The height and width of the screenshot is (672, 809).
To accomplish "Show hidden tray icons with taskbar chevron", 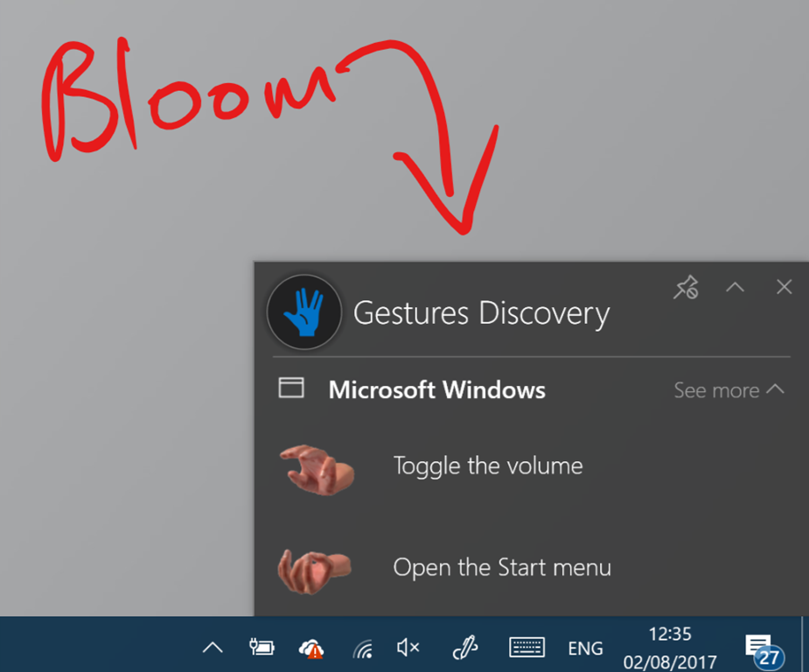I will click(213, 647).
